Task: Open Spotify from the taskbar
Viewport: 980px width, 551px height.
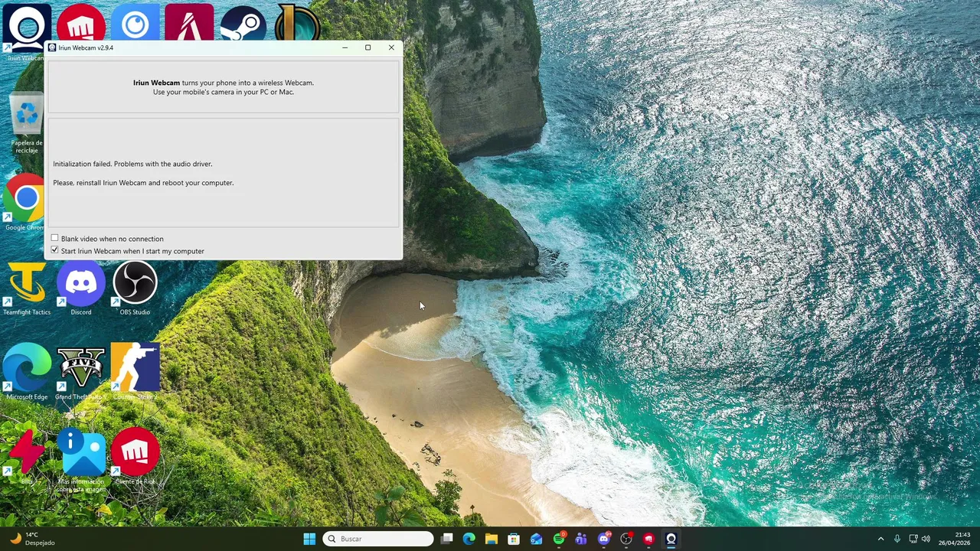Action: 559,539
